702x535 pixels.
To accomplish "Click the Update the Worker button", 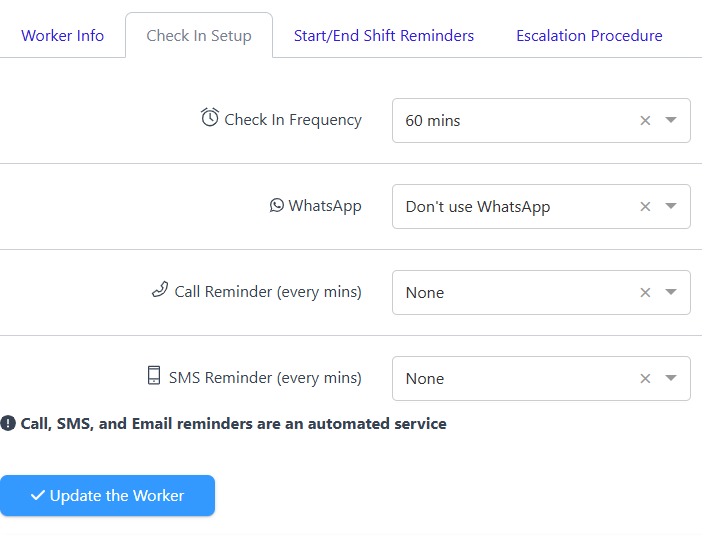I will click(107, 496).
